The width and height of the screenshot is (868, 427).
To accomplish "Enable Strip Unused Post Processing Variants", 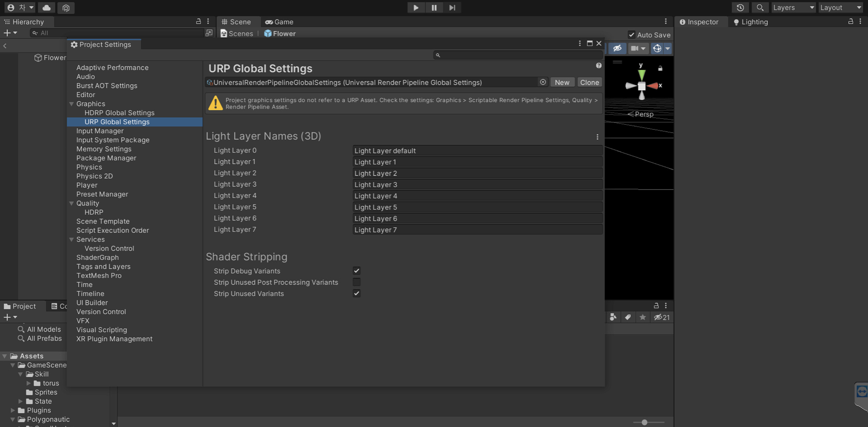I will (357, 282).
